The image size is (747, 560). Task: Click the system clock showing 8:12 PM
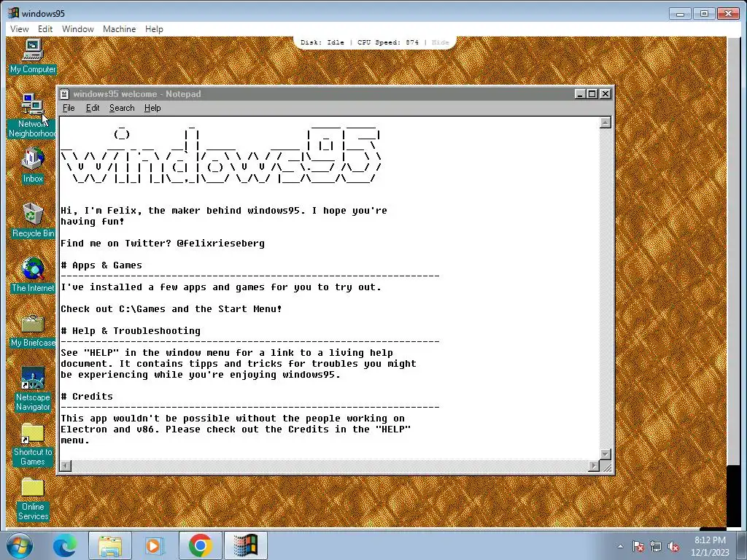click(x=710, y=540)
